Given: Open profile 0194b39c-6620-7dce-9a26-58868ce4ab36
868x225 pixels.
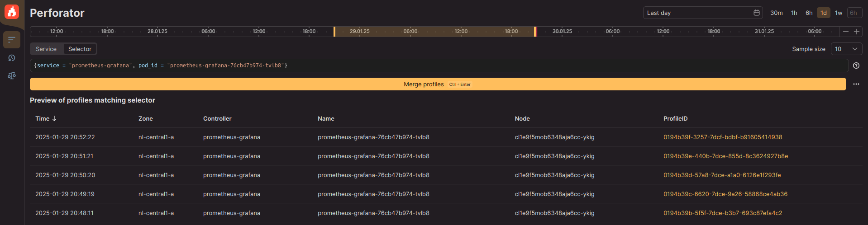Looking at the screenshot, I should pyautogui.click(x=725, y=194).
